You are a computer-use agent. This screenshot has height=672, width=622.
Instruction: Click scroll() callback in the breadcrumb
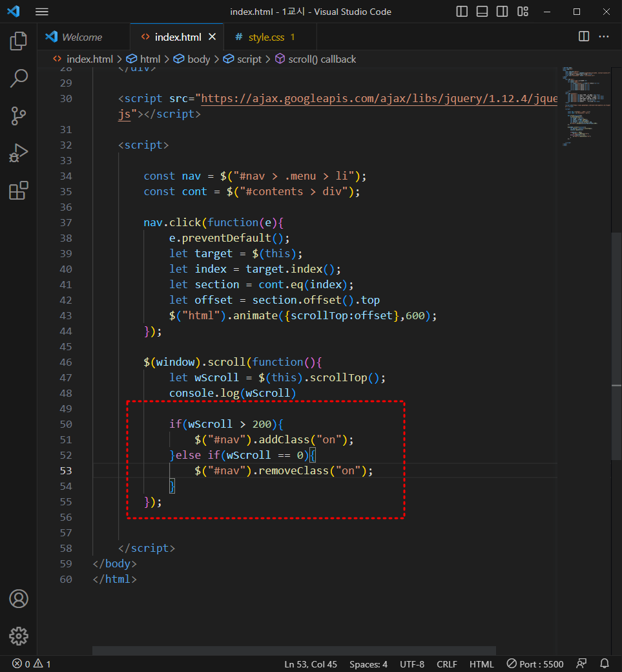322,59
